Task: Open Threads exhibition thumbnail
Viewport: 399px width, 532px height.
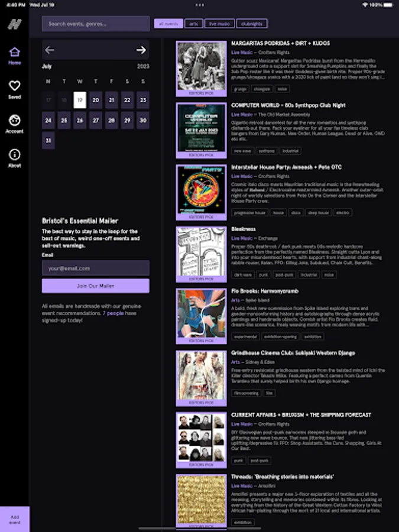Action: coord(201,502)
